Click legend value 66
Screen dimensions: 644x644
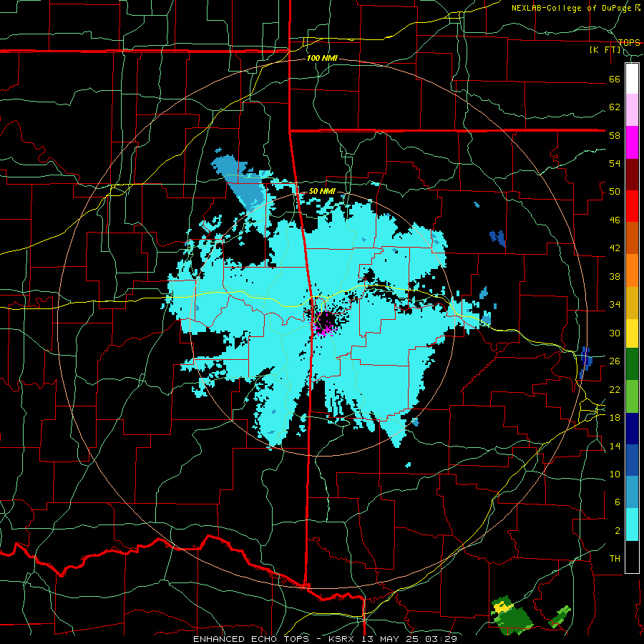click(615, 79)
